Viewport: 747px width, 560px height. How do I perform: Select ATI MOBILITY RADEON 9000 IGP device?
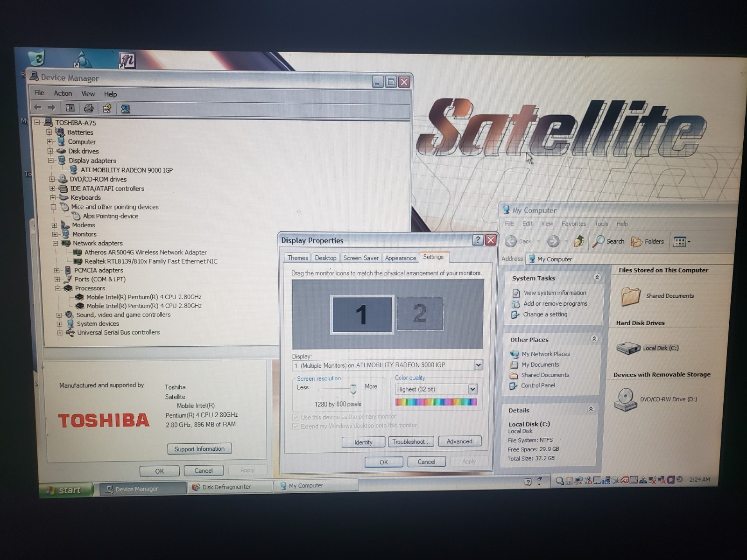point(127,170)
